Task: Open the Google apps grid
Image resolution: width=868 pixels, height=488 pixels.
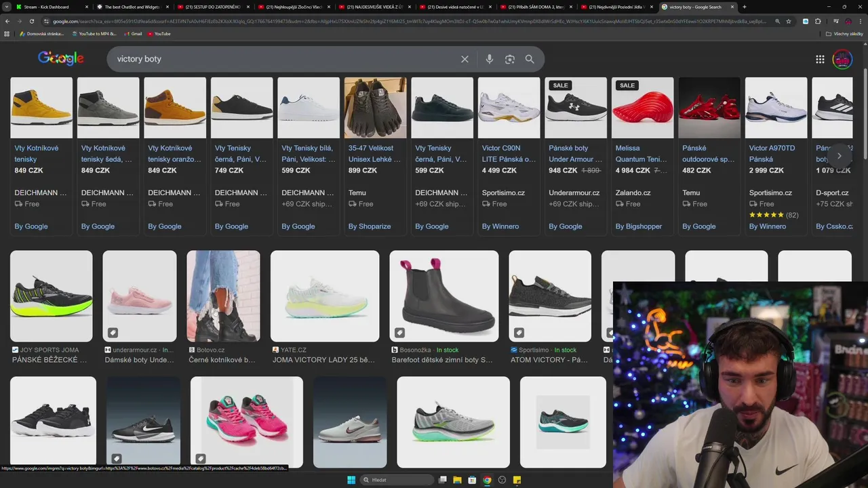Action: pos(820,59)
